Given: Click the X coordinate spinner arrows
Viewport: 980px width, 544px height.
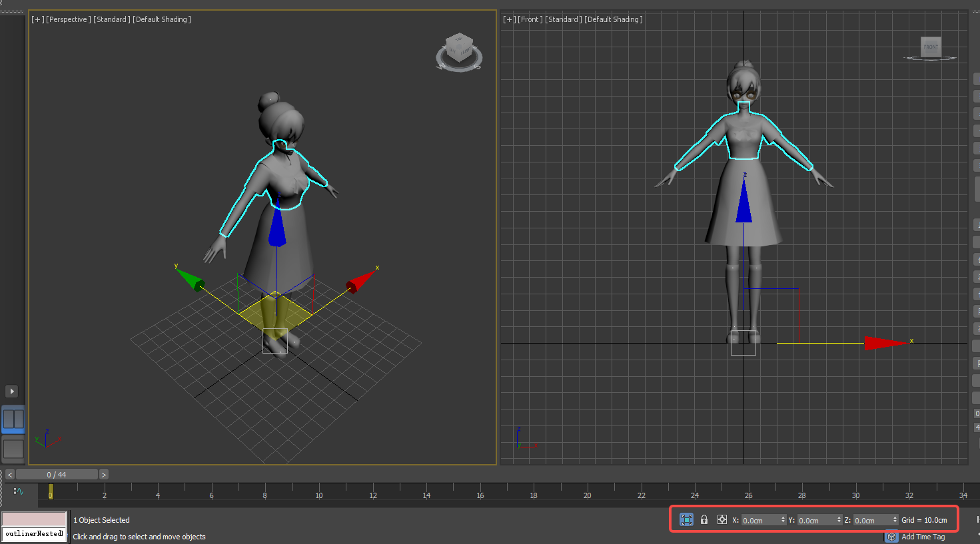Looking at the screenshot, I should tap(783, 520).
